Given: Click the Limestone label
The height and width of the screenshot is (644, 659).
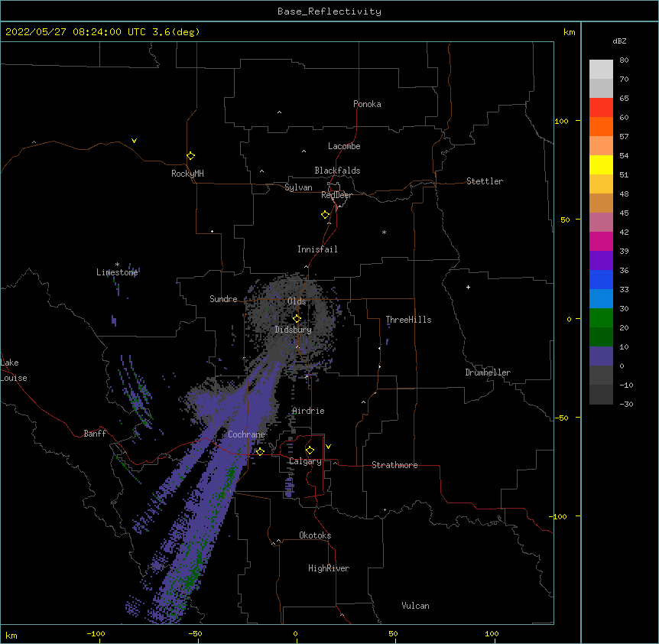Looking at the screenshot, I should point(117,272).
